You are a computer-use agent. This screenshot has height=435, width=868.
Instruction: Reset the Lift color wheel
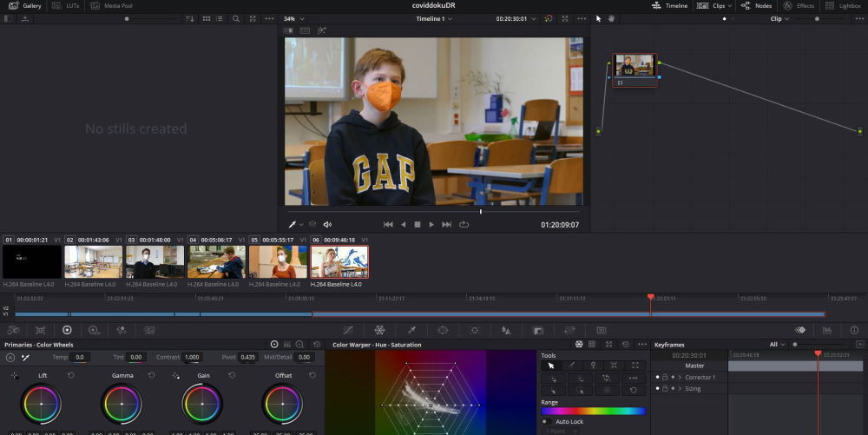71,375
